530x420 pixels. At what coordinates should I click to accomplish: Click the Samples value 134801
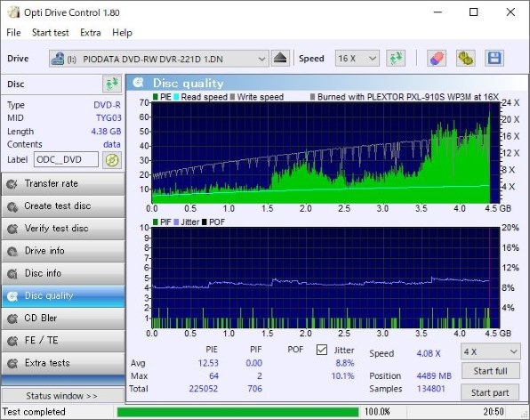431,389
